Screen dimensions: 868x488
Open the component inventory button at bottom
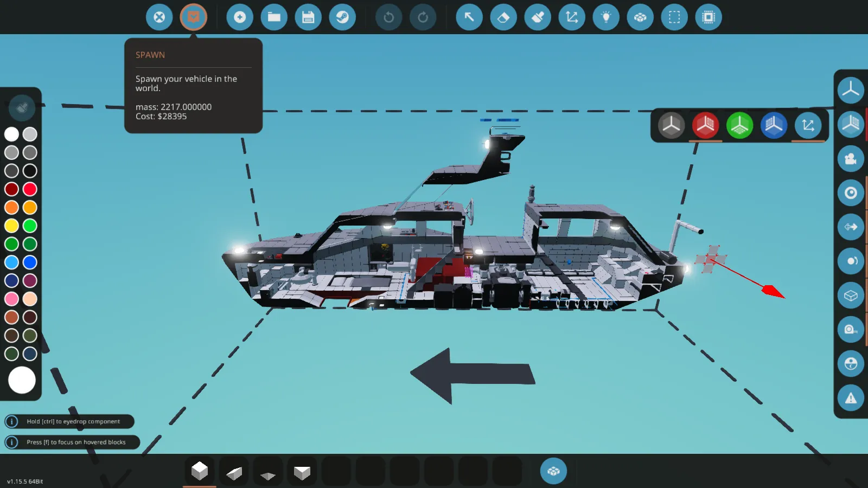[553, 471]
